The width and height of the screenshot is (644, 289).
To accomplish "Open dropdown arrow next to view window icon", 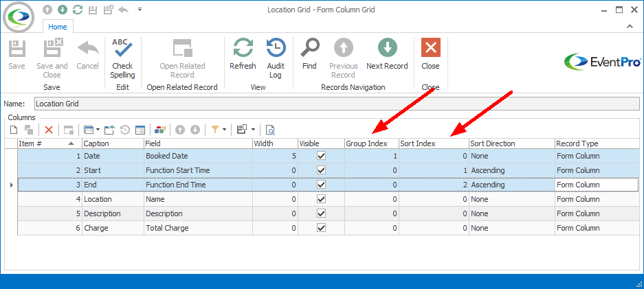I will click(98, 130).
